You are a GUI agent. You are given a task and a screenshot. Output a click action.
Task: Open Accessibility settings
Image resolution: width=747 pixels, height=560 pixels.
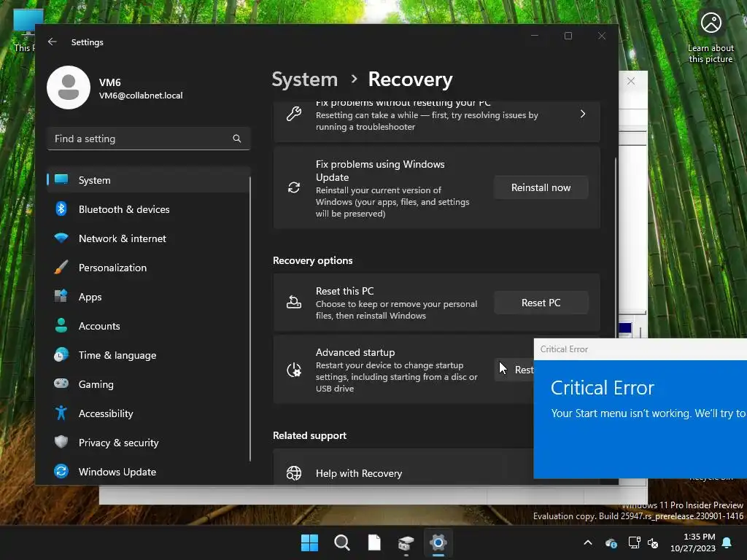[x=149, y=413]
